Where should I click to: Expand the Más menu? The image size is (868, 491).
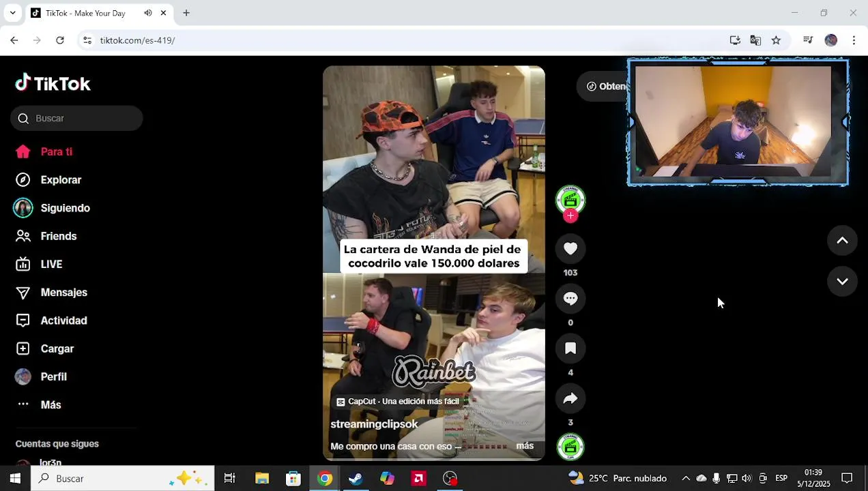(38, 404)
